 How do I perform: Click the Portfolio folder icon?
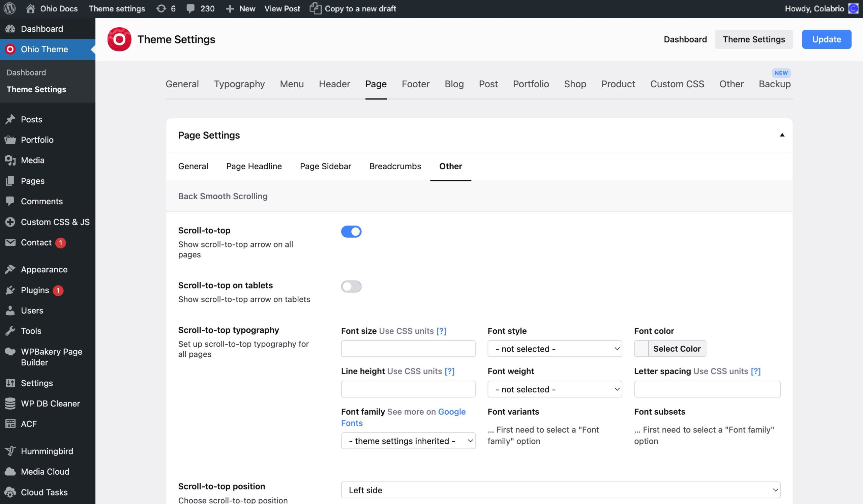(x=10, y=140)
